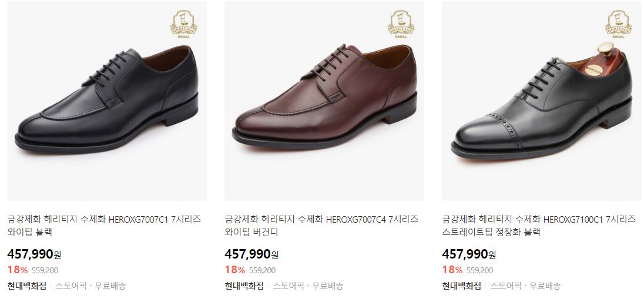Click 스토어픽 · 무료배송 under the burgundy wingtip

(x=308, y=286)
